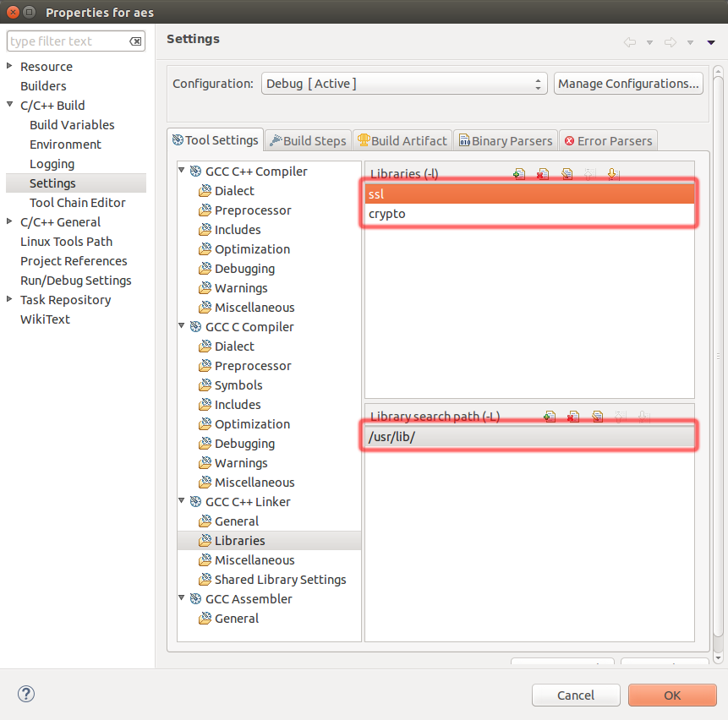
Task: Select Miscellaneous under GCC C++ Linker
Action: coord(255,559)
